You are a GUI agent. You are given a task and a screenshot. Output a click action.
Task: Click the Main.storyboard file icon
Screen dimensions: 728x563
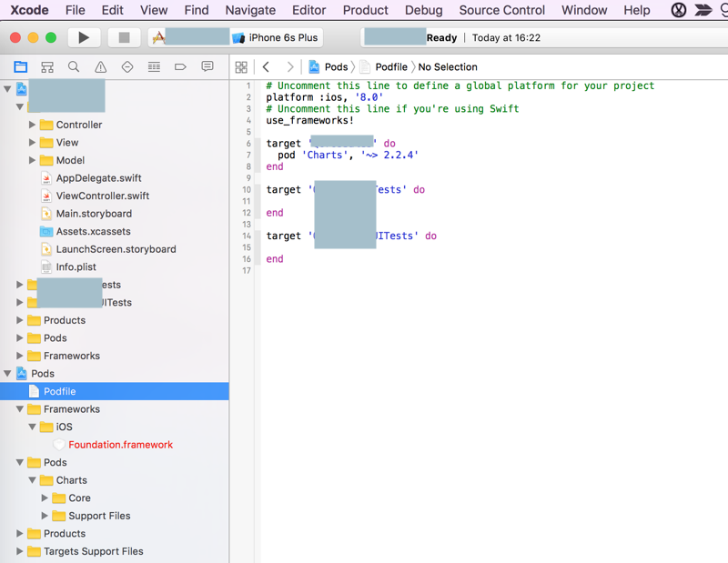46,214
